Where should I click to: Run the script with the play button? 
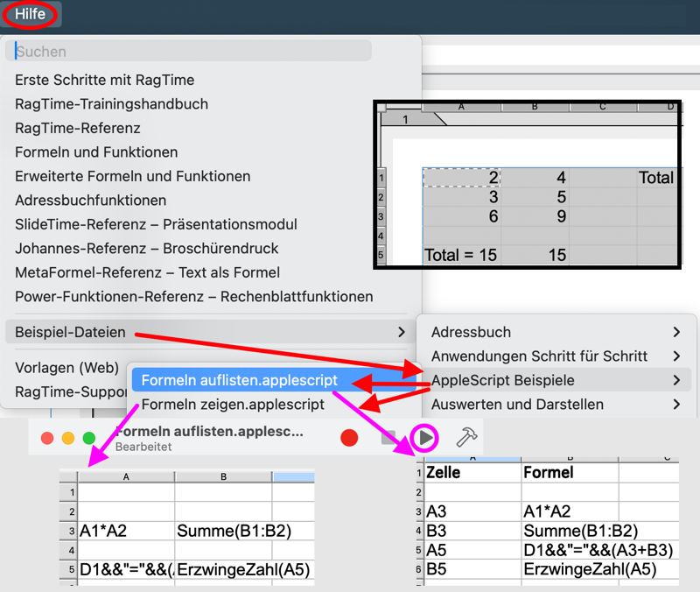tap(425, 438)
